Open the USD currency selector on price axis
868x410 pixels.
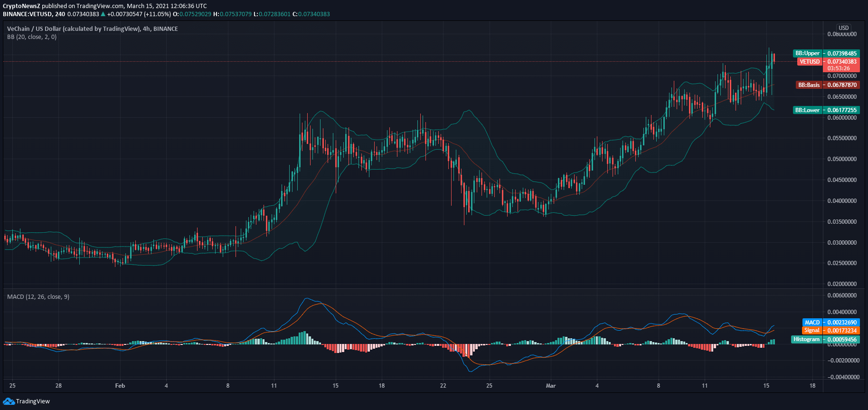(x=843, y=28)
